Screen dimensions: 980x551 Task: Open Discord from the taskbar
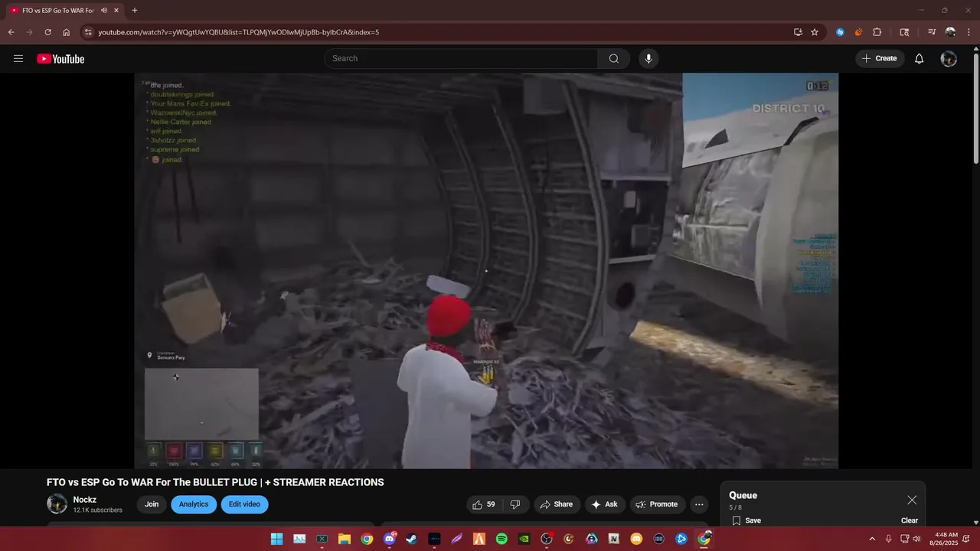coord(389,539)
